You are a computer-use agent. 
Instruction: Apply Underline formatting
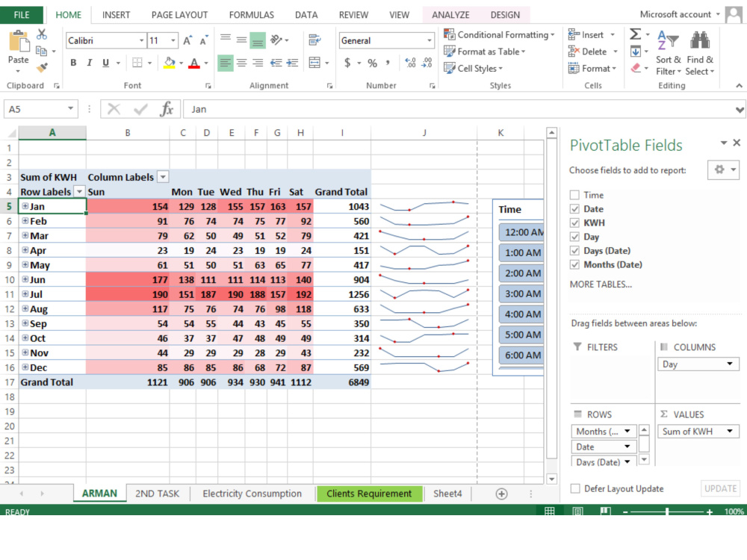point(106,63)
